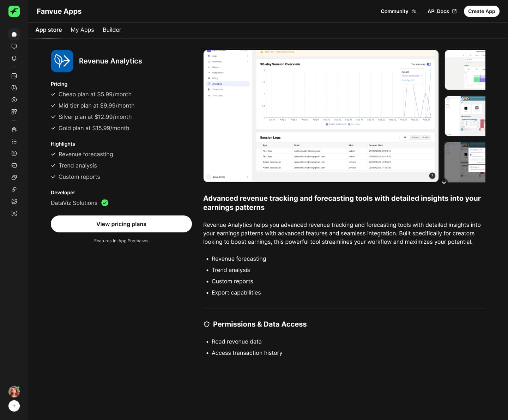Click 'Features In-App Purchases' text
The height and width of the screenshot is (420, 508).
(x=121, y=241)
